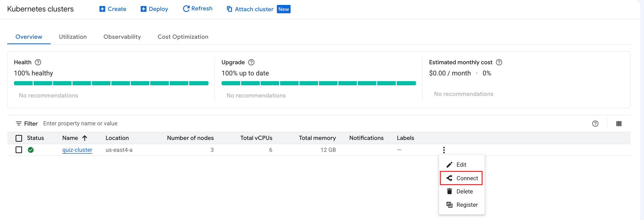The height and width of the screenshot is (220, 644).
Task: Click the Name sort ascending arrow
Action: [x=85, y=138]
